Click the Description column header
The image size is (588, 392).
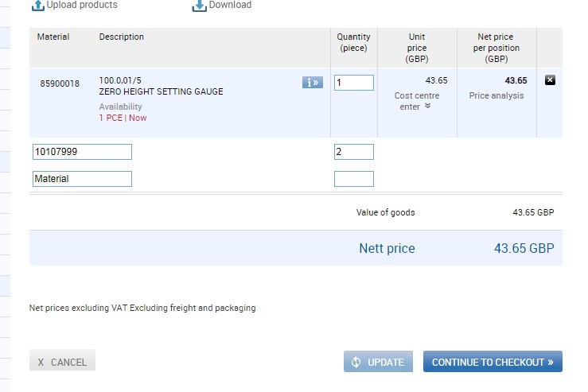tap(121, 37)
